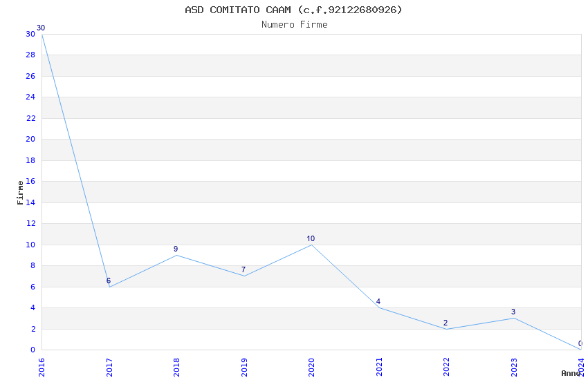Click the 2022 x-axis year label
Image resolution: width=588 pixels, height=380 pixels.
[446, 368]
